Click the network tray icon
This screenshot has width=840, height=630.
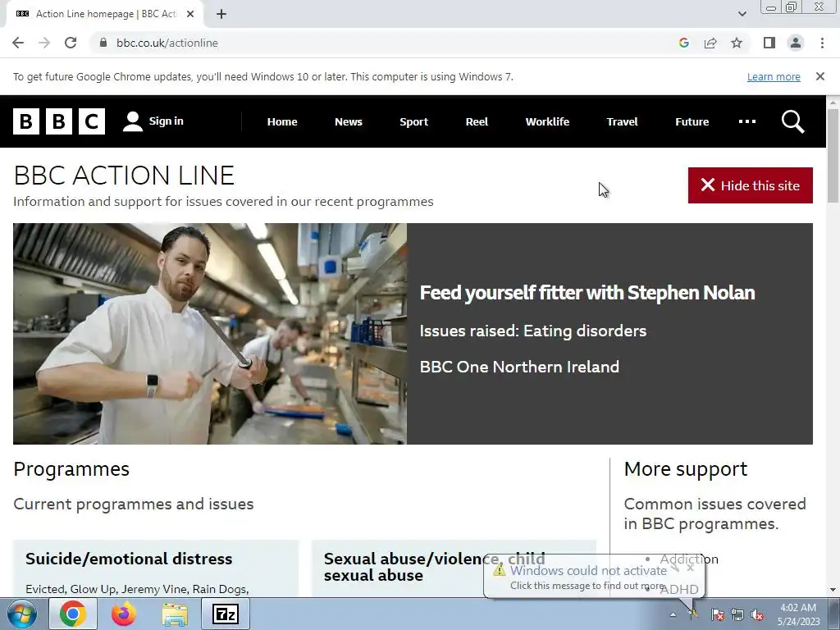(737, 614)
